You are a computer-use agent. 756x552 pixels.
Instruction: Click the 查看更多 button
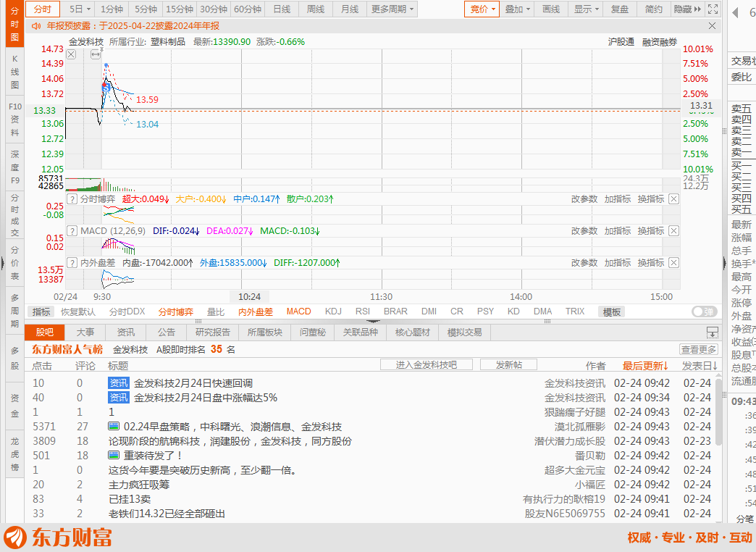(x=699, y=349)
